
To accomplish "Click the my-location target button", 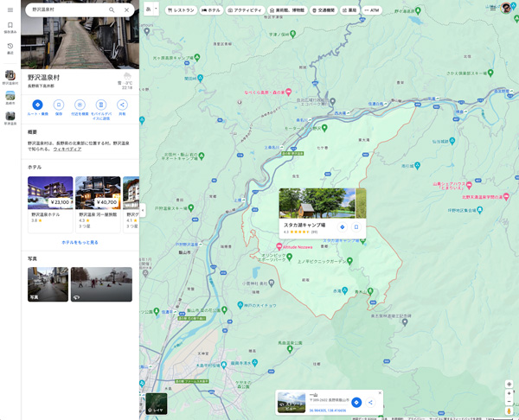I will (509, 384).
